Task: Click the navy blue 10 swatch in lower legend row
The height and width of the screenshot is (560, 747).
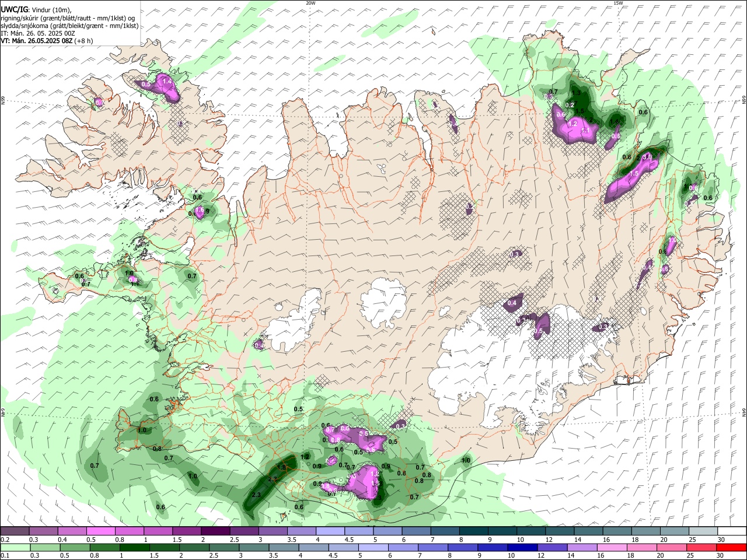Action: pyautogui.click(x=522, y=548)
